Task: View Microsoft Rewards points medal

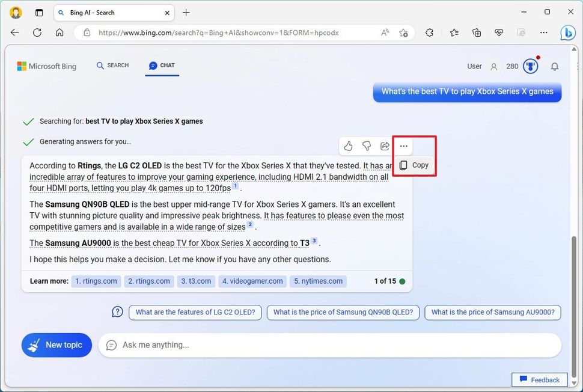Action: [530, 66]
